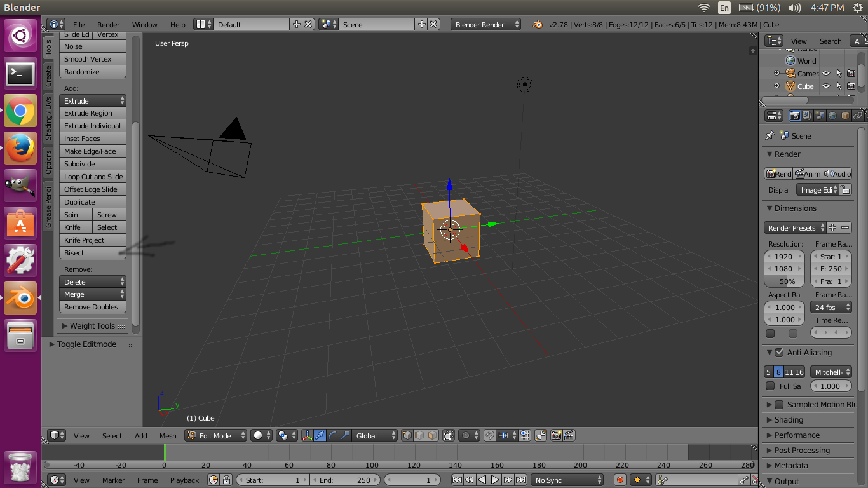This screenshot has width=868, height=488.
Task: Add a render preset with plus button
Action: 832,227
